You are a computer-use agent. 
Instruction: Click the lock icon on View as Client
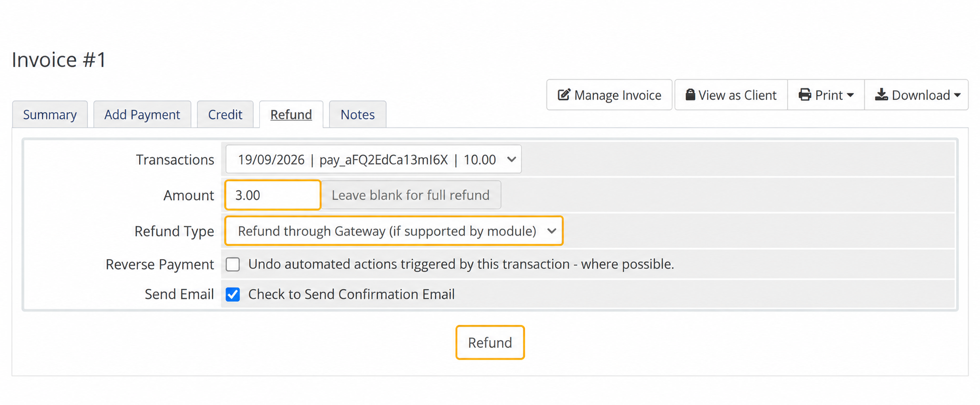(690, 94)
